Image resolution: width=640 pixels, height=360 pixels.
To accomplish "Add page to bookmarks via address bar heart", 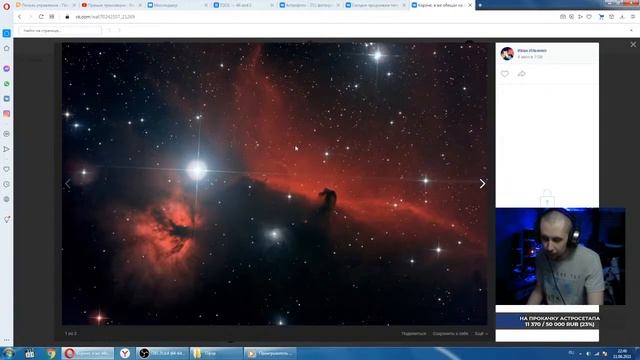I will (589, 17).
